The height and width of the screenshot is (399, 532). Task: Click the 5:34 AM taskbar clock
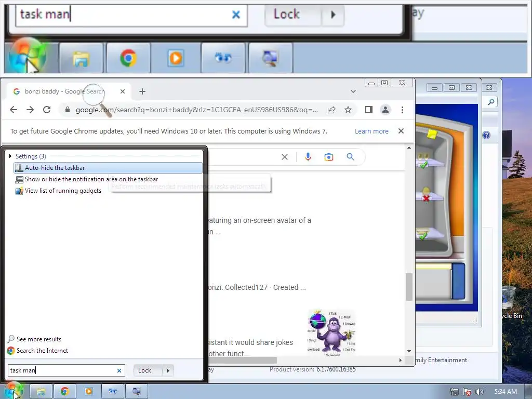tap(506, 392)
